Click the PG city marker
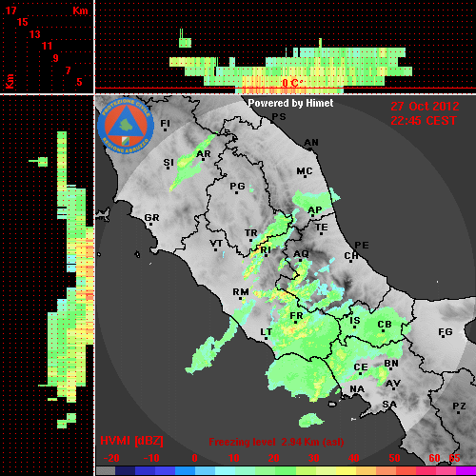 (x=236, y=192)
